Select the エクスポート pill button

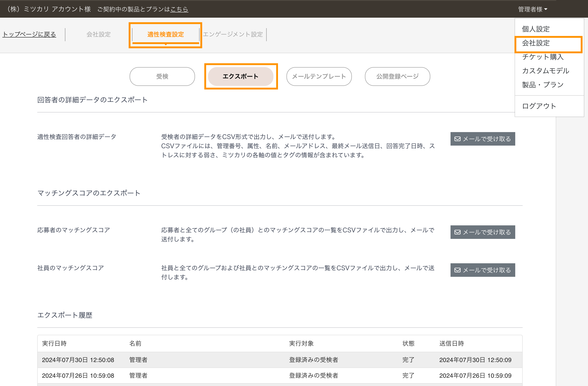(x=240, y=76)
